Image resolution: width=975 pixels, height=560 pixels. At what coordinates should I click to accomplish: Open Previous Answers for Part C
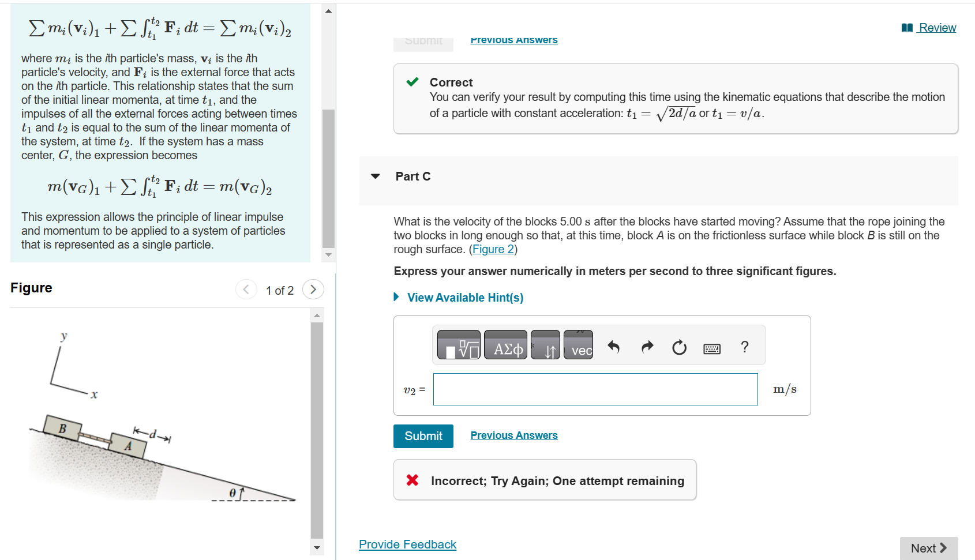point(513,435)
